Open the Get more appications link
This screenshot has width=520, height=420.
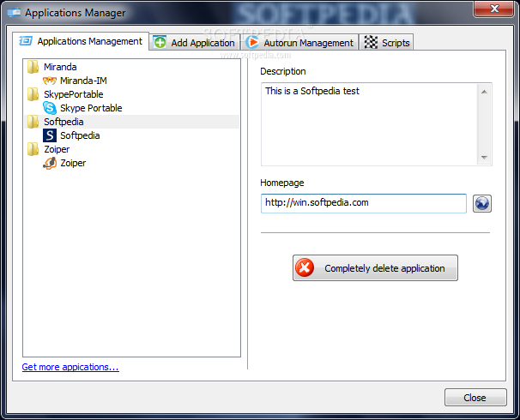pyautogui.click(x=70, y=367)
